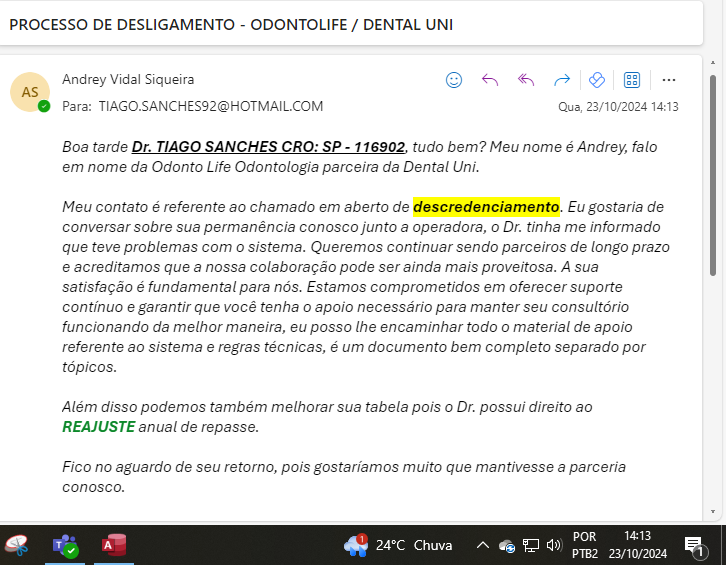Click the Reply All double-arrow icon

[x=526, y=80]
